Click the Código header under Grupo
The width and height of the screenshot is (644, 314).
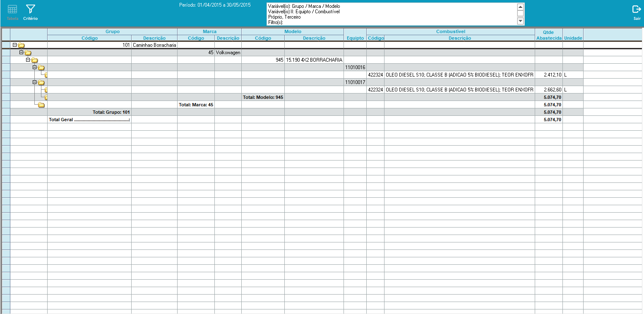[x=89, y=38]
